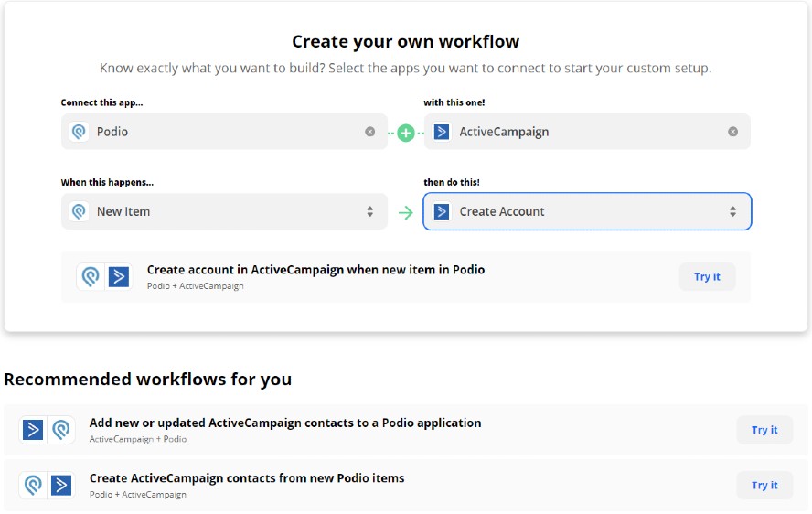Click the 'Create your own workflow' heading
This screenshot has height=514, width=812.
click(405, 41)
